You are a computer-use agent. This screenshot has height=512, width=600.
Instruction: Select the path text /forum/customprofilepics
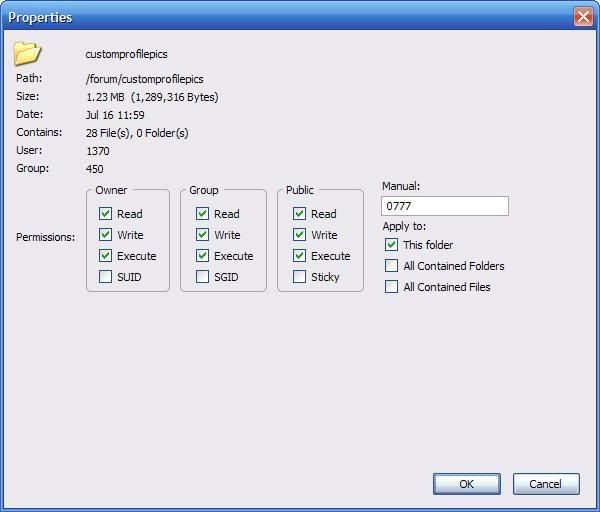click(x=145, y=79)
